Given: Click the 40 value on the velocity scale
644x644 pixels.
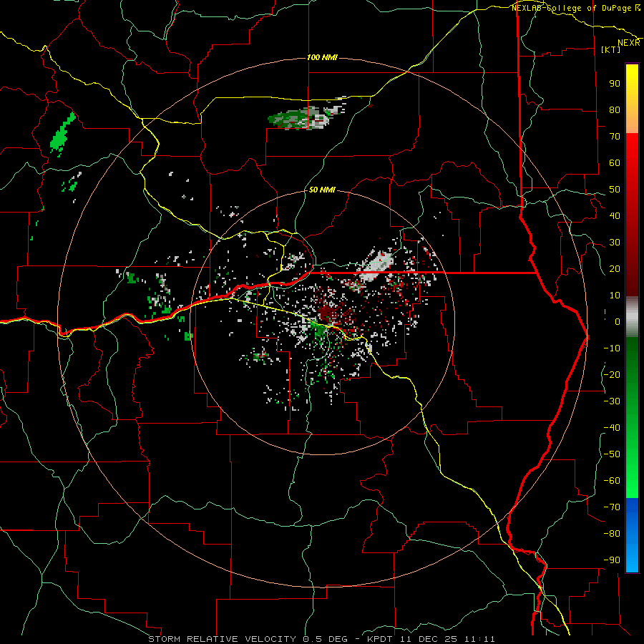Looking at the screenshot, I should click(615, 215).
